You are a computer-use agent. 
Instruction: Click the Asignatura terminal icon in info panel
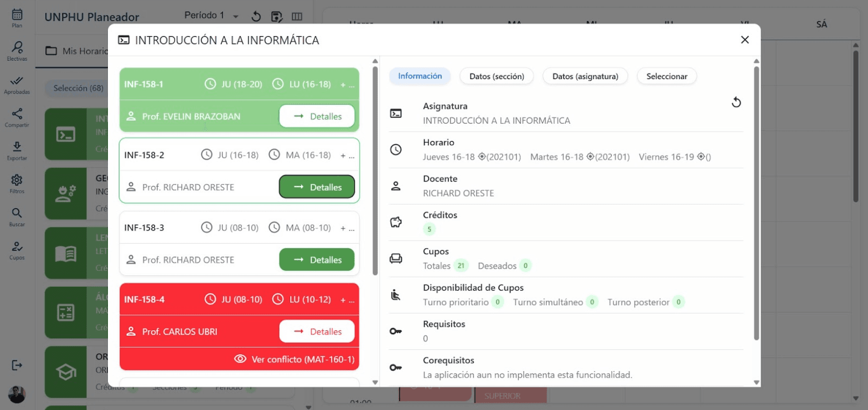[396, 113]
